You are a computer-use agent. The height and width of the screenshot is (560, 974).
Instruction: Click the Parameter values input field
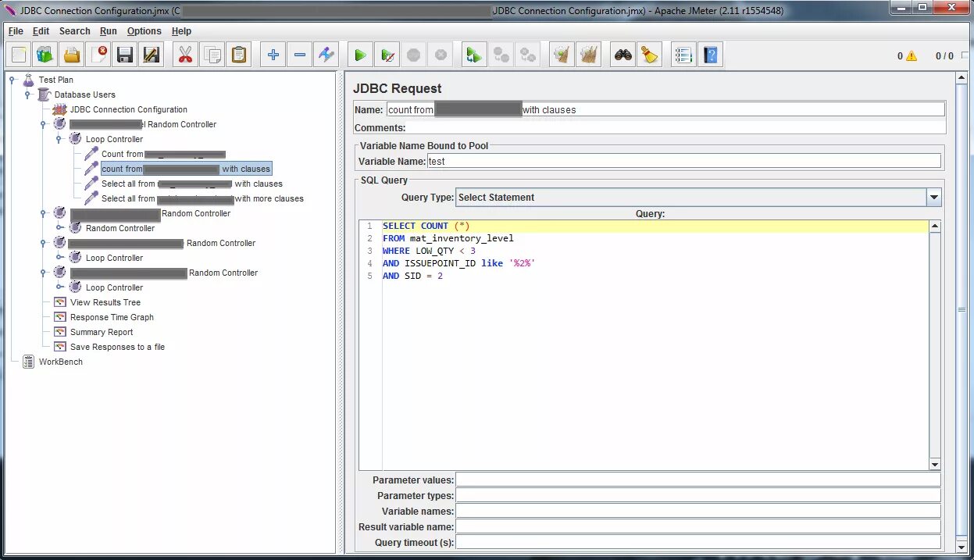(x=699, y=479)
